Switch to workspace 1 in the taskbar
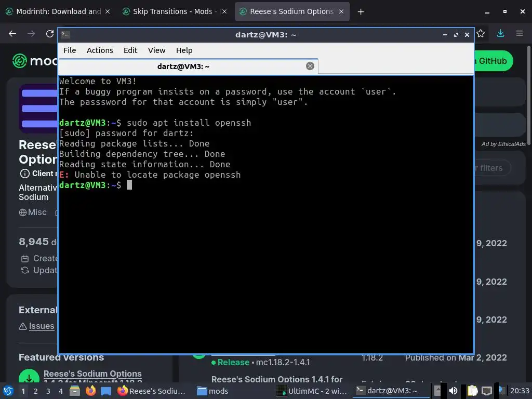Image resolution: width=532 pixels, height=399 pixels. pos(23,391)
